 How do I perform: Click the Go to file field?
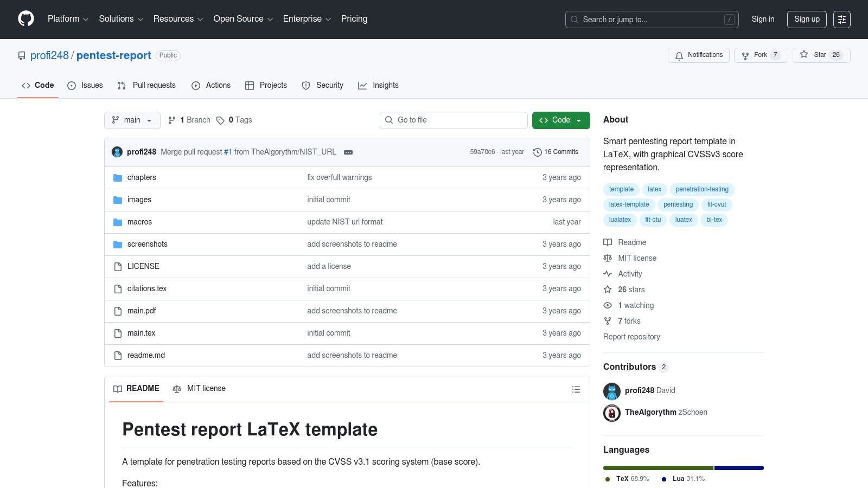tap(454, 120)
